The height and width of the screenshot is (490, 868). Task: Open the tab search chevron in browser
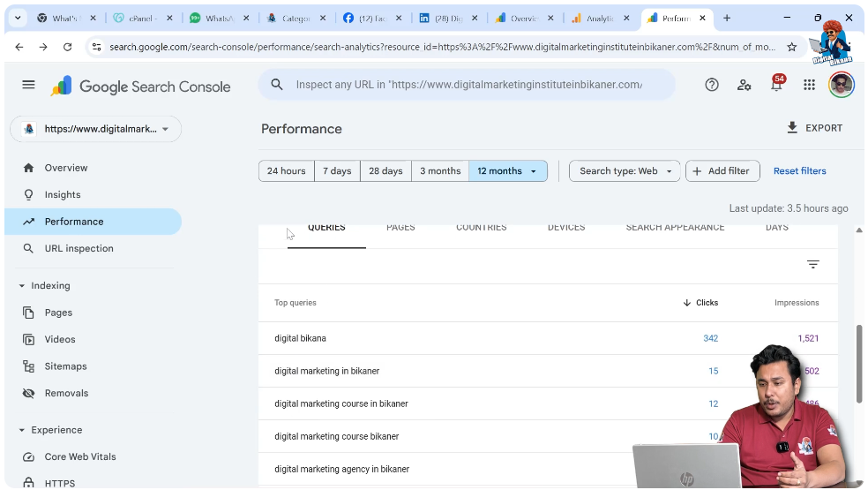click(18, 19)
